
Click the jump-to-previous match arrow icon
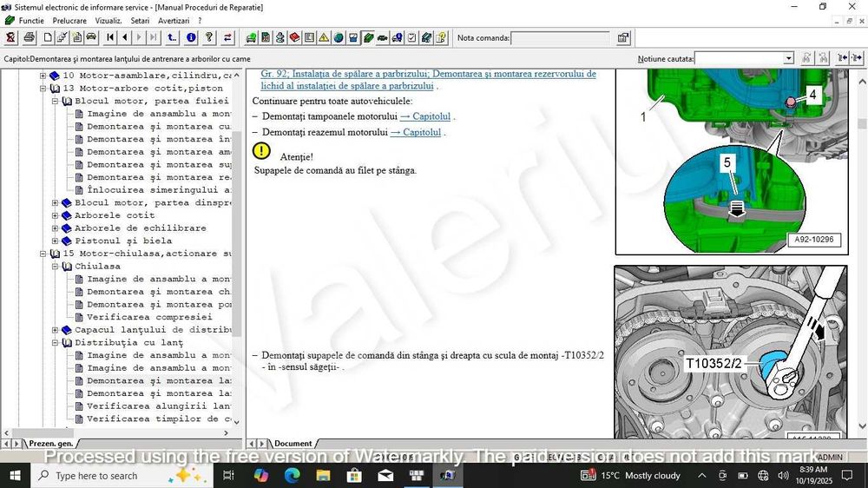pyautogui.click(x=842, y=57)
